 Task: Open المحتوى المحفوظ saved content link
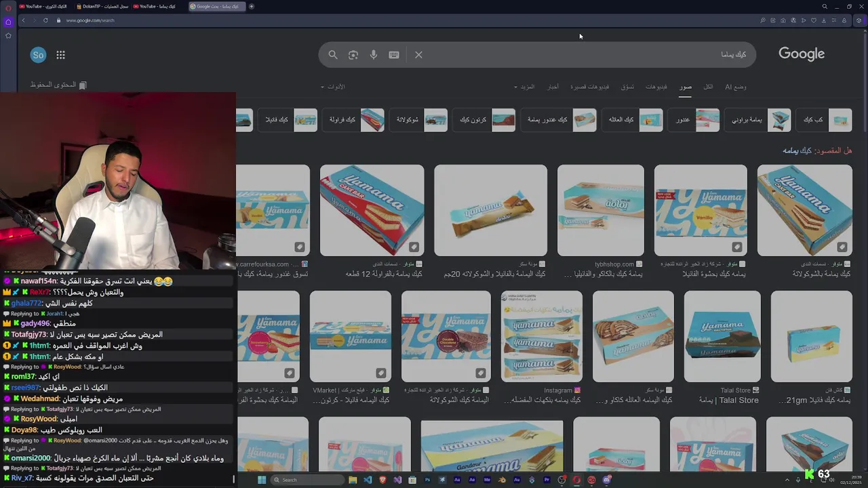[58, 85]
